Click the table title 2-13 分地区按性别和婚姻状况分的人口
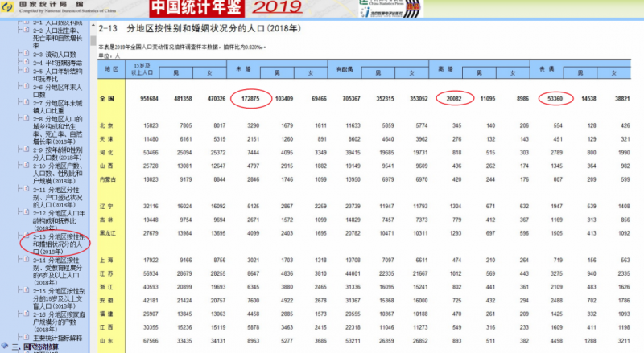Screen dimensions: 644x353 pyautogui.click(x=200, y=28)
